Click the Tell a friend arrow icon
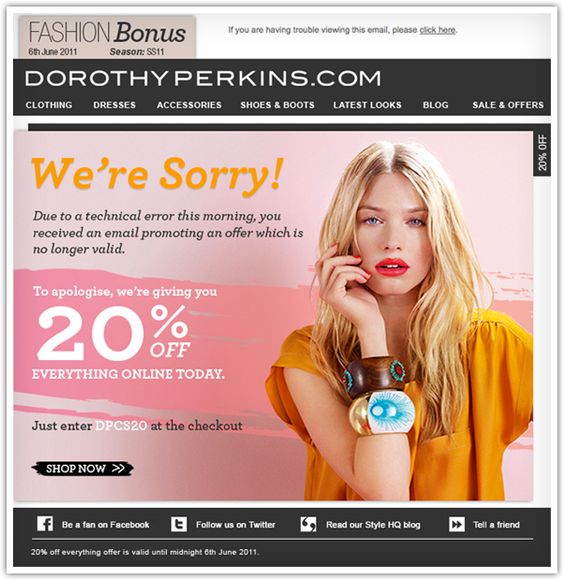 pyautogui.click(x=457, y=524)
